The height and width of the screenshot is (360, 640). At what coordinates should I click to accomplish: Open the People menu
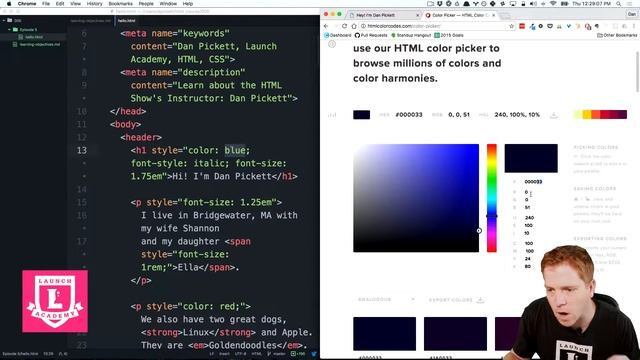coord(146,4)
